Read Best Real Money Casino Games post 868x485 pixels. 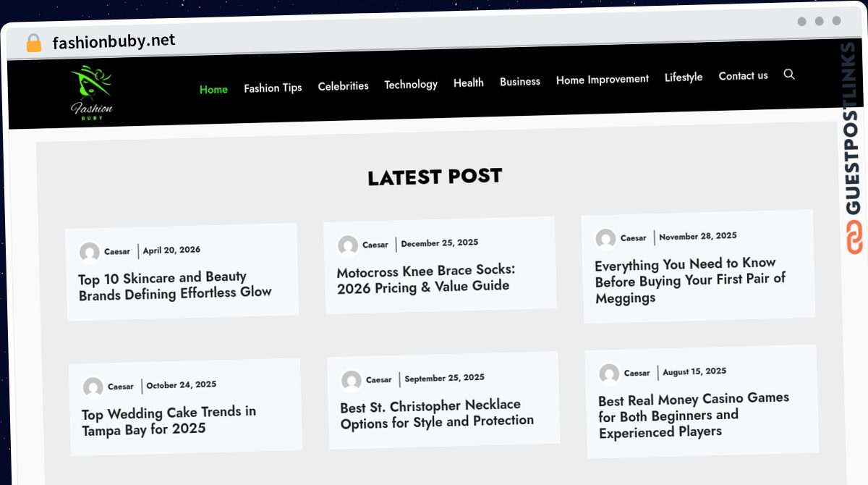tap(694, 416)
